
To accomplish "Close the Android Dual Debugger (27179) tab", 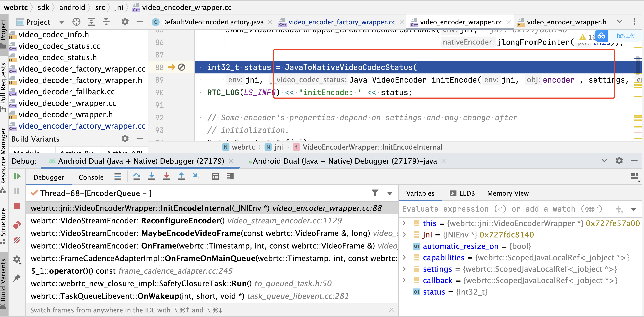I will pyautogui.click(x=231, y=161).
